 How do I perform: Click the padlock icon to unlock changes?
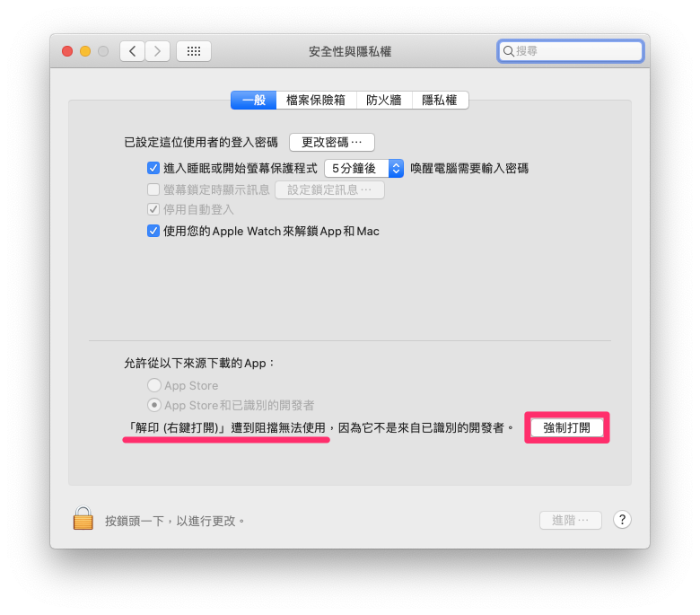pos(83,519)
